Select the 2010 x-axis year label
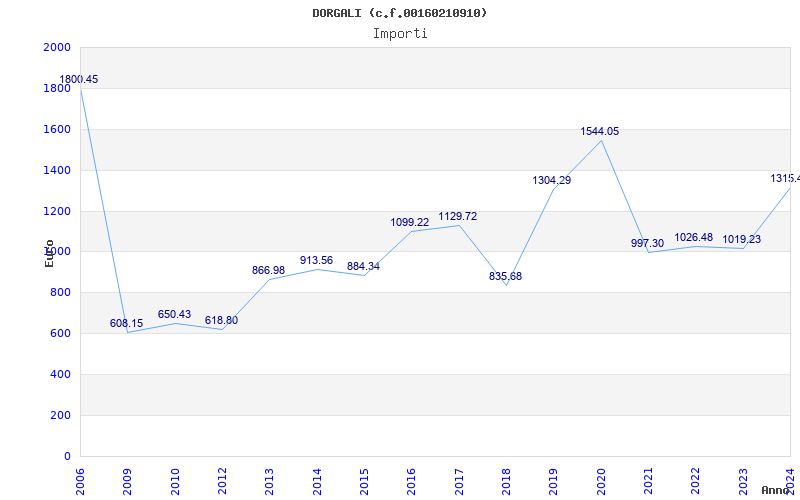This screenshot has width=800, height=500. pyautogui.click(x=175, y=481)
